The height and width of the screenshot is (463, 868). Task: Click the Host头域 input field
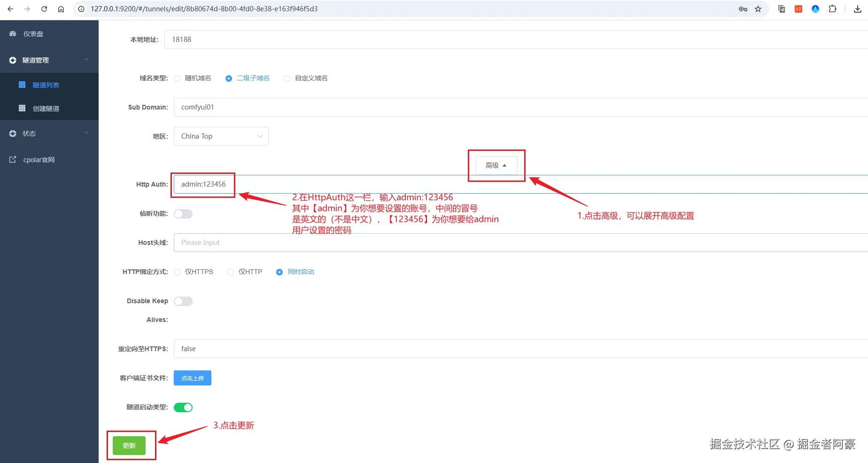coord(520,243)
